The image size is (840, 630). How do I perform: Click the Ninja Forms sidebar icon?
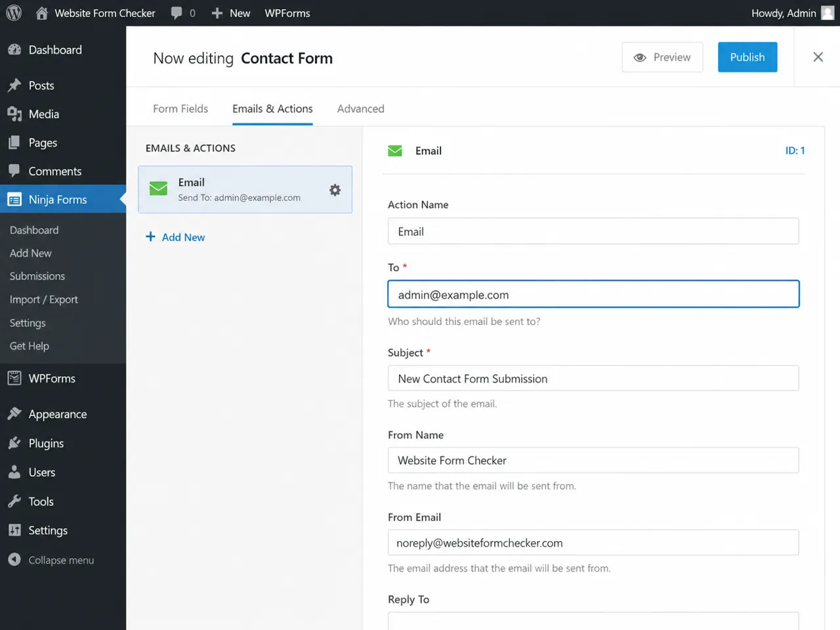point(14,199)
